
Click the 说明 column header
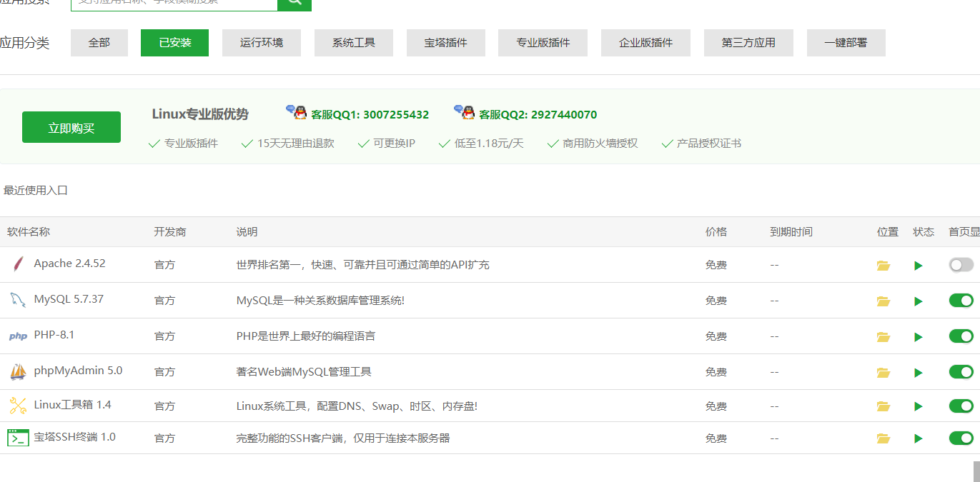(x=247, y=232)
